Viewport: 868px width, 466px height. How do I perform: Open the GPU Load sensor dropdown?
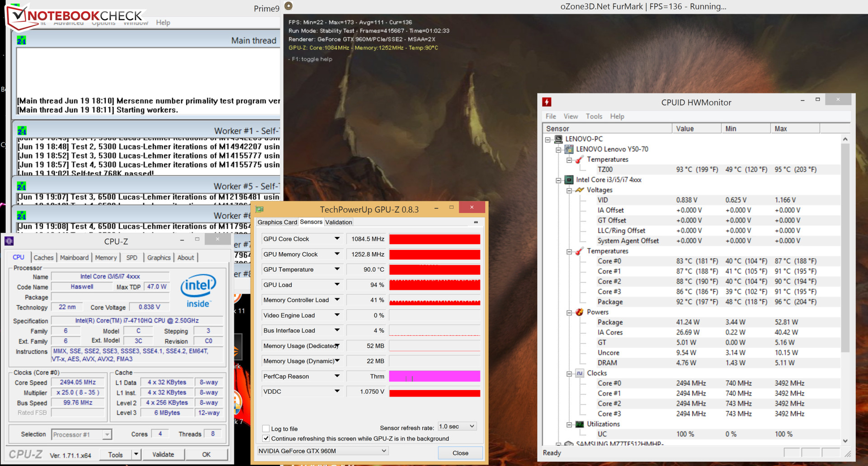click(337, 284)
